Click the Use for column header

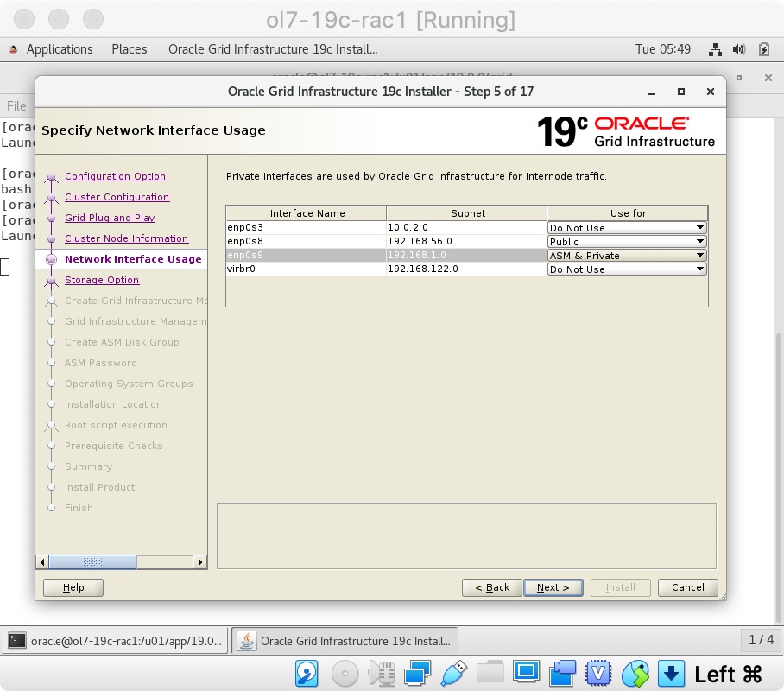point(628,213)
